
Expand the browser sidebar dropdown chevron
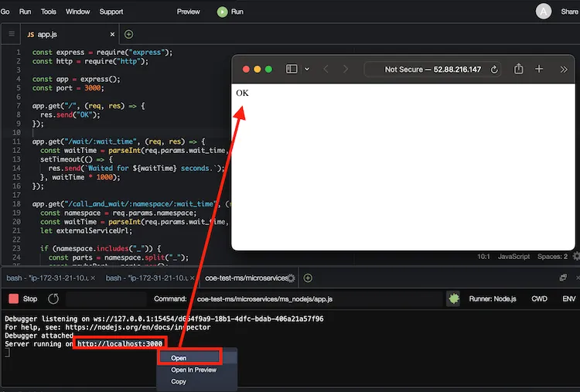tap(307, 69)
